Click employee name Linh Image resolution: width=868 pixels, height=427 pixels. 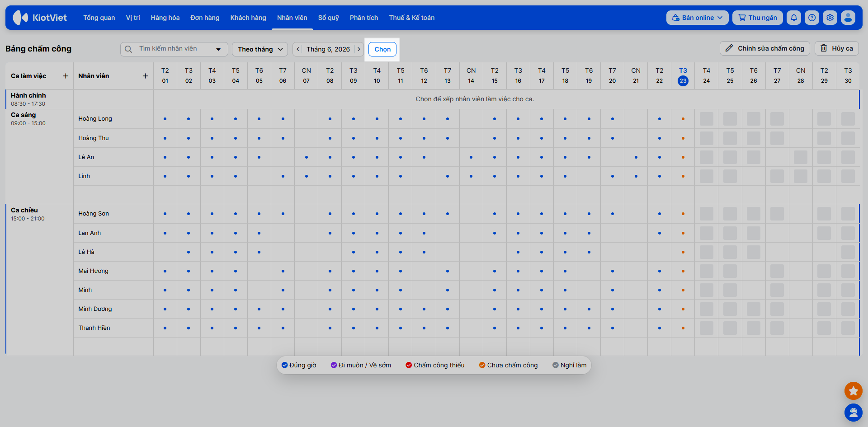click(x=84, y=176)
